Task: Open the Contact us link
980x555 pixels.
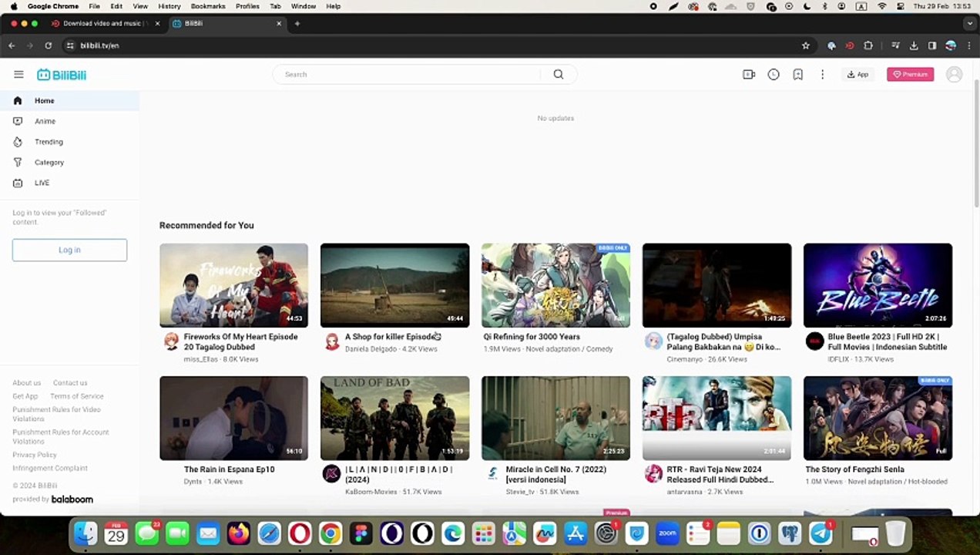Action: [70, 383]
